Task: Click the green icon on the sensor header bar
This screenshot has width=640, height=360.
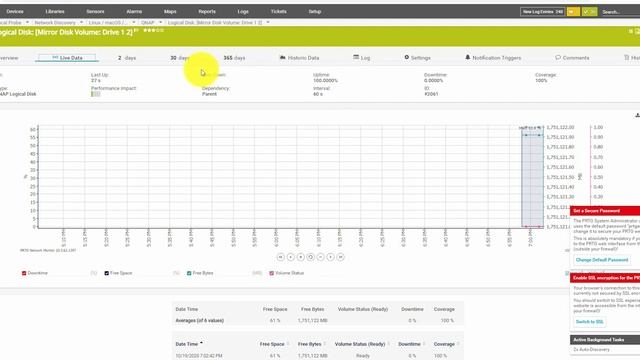Action: [631, 31]
